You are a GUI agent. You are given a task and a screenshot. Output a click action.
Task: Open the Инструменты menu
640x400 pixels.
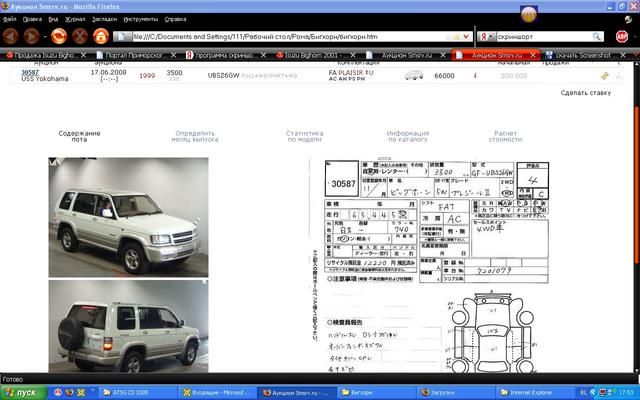140,19
